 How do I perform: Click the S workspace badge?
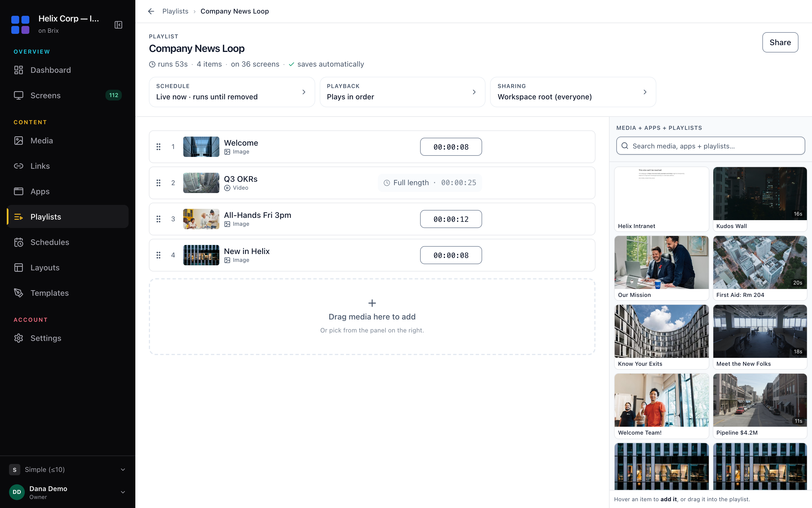14,470
